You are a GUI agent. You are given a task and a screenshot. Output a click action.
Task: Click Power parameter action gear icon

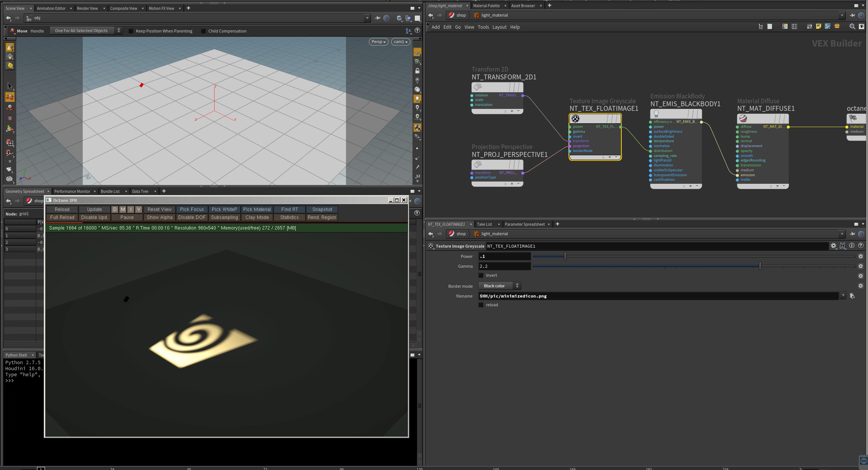click(x=860, y=256)
